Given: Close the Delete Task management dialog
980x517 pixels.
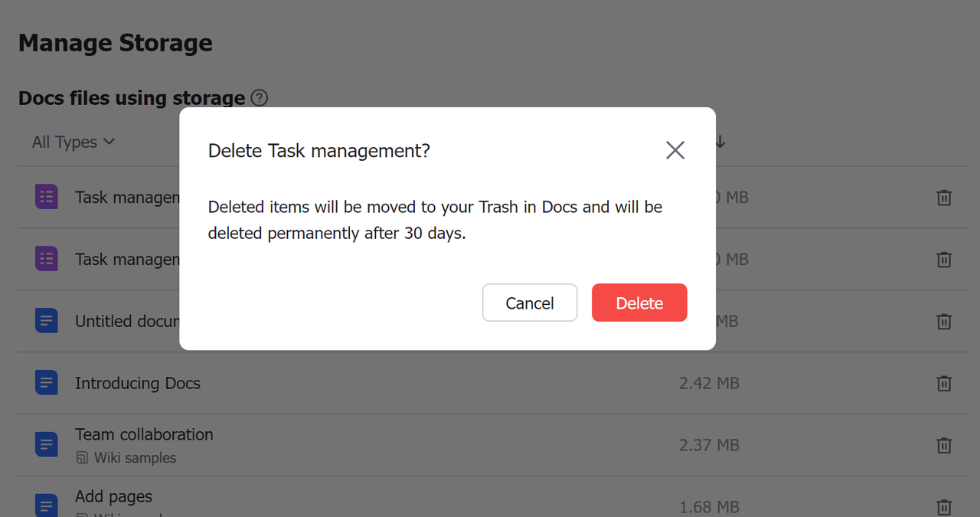Looking at the screenshot, I should coord(675,150).
